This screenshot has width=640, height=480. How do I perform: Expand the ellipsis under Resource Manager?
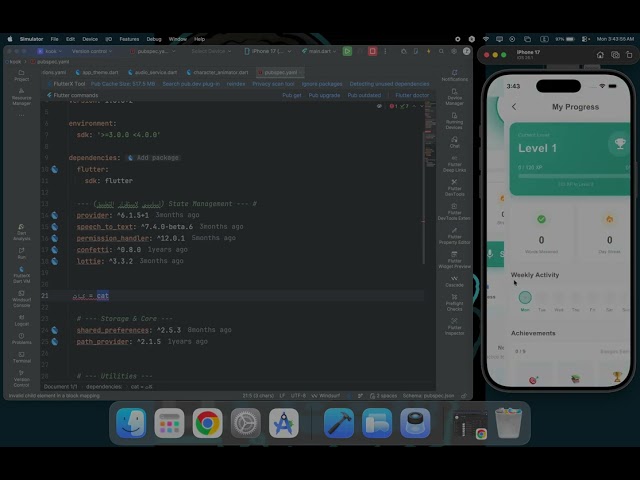[21, 115]
